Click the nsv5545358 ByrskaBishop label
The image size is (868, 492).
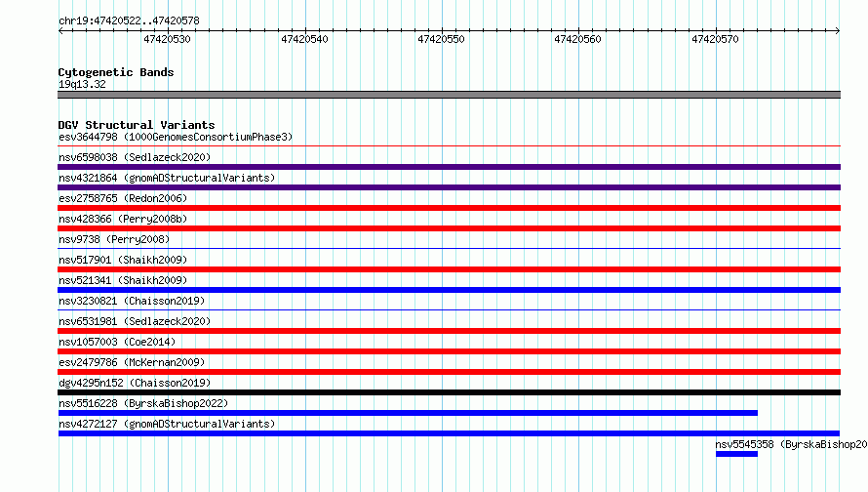(792, 444)
